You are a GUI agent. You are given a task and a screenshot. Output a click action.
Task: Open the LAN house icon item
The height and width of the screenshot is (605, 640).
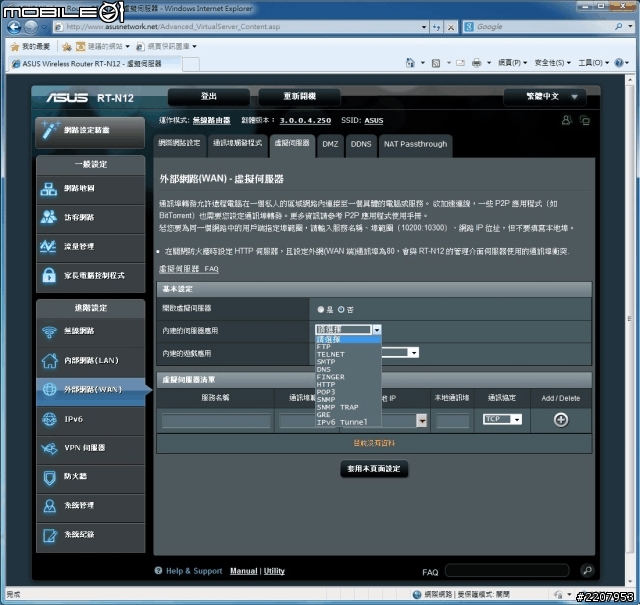(90, 361)
